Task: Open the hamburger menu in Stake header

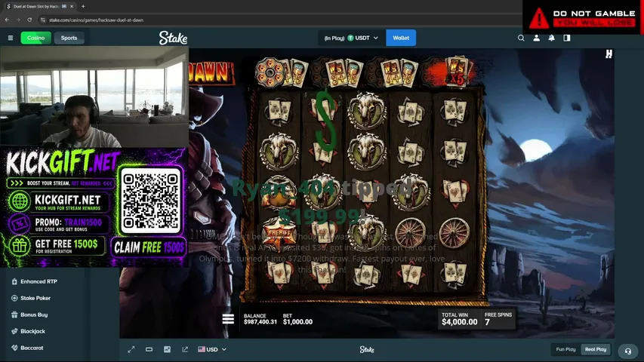Action: pyautogui.click(x=11, y=38)
